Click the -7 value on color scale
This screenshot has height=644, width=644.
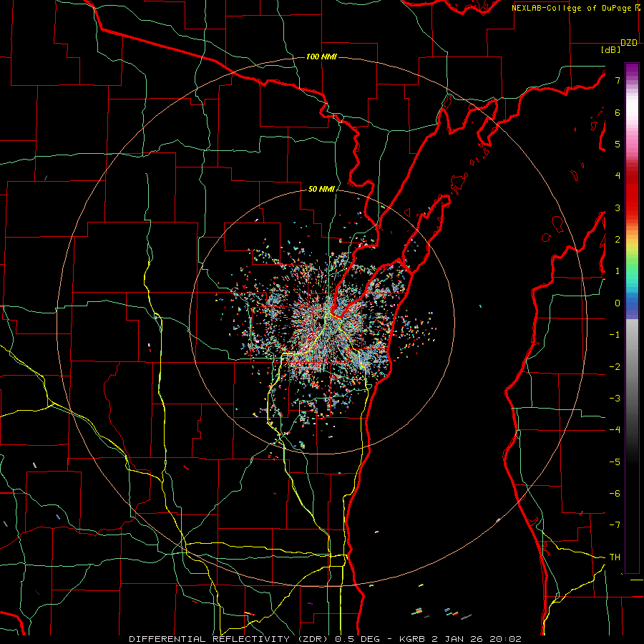click(615, 525)
